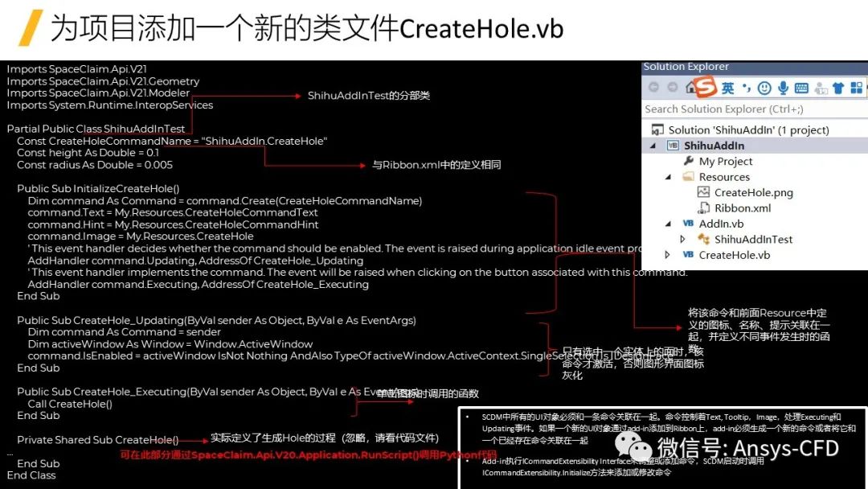Click the Sogou input method S logo
The height and width of the screenshot is (489, 868).
click(706, 86)
